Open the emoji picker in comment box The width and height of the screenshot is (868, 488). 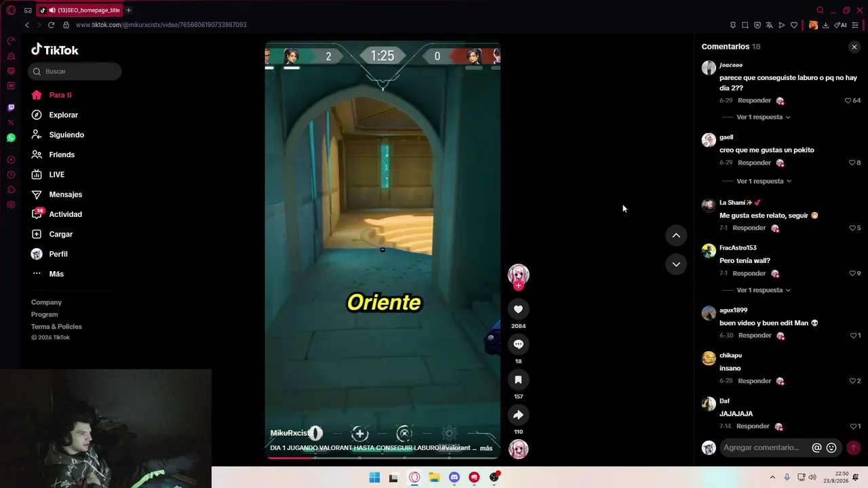point(831,447)
